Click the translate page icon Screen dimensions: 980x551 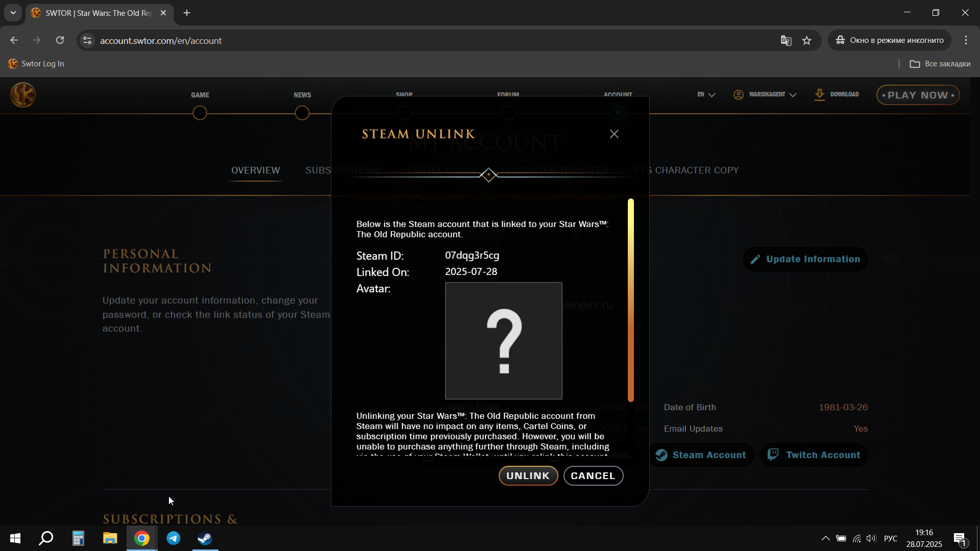click(786, 40)
